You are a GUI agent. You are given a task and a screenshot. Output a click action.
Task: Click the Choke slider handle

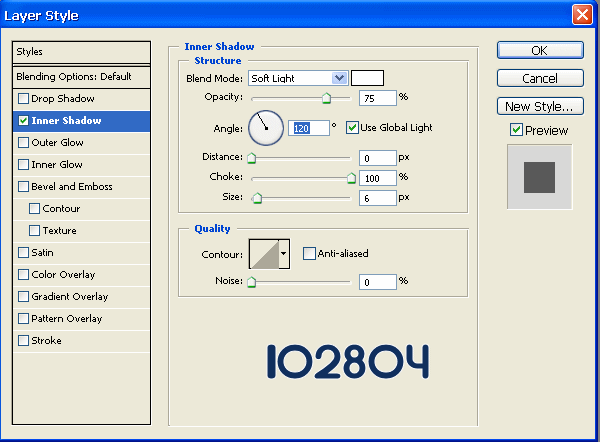(x=351, y=178)
